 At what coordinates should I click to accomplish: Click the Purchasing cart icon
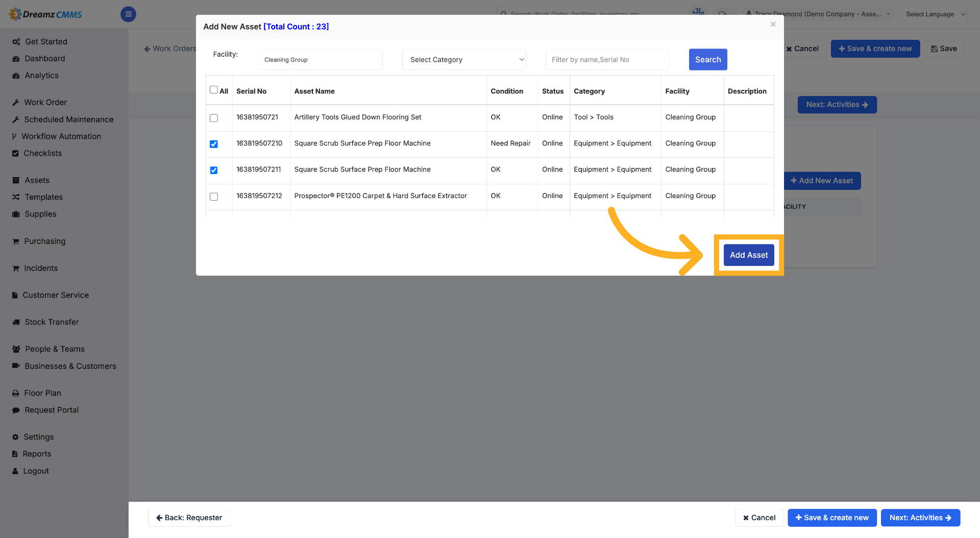click(16, 241)
